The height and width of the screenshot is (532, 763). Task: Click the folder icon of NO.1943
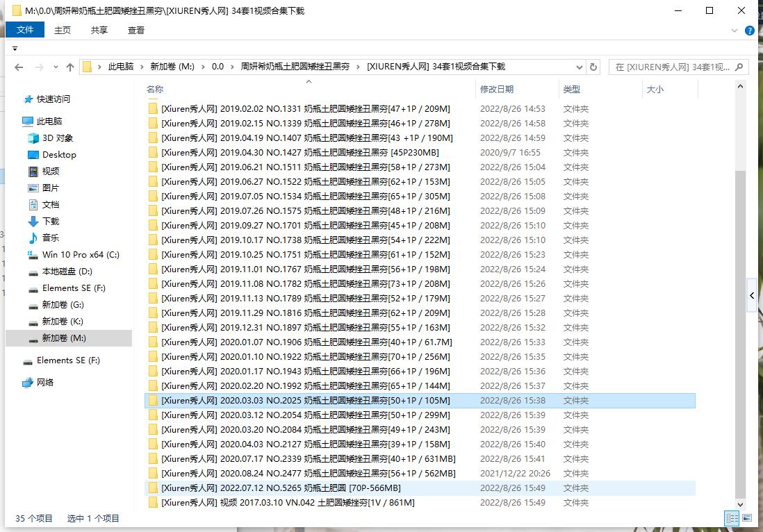153,372
